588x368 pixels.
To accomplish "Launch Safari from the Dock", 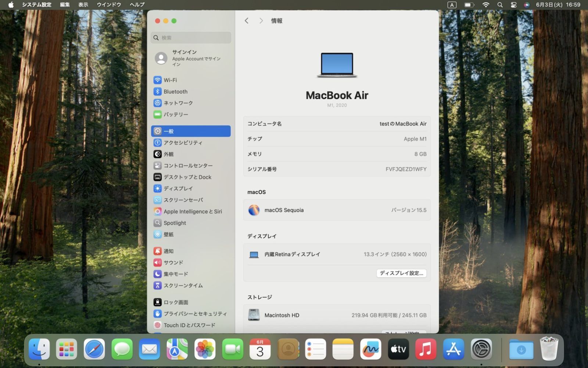I will [94, 349].
